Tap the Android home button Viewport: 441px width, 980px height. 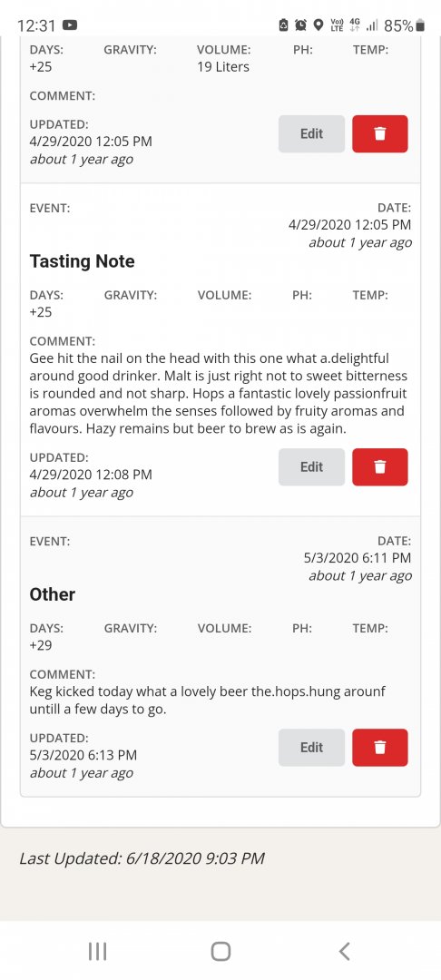pyautogui.click(x=220, y=951)
